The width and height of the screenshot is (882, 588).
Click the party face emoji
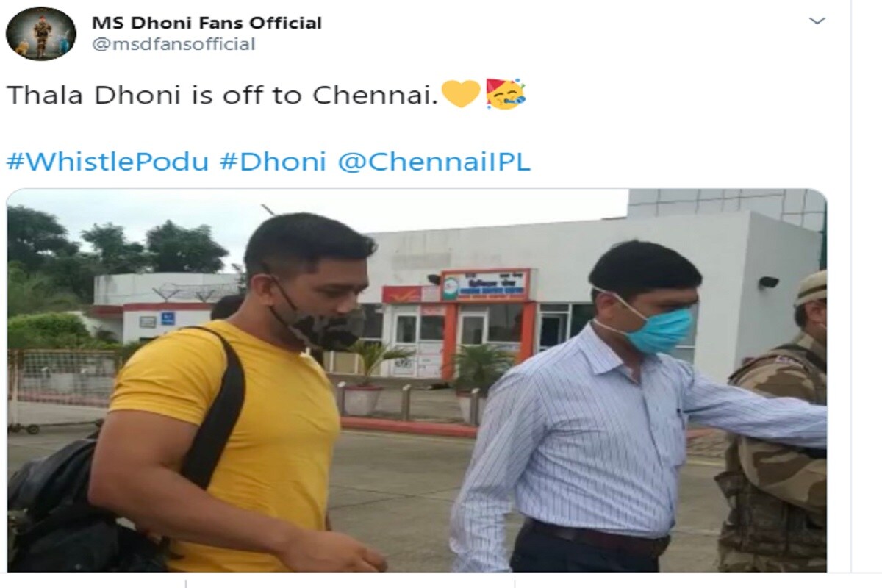(505, 93)
